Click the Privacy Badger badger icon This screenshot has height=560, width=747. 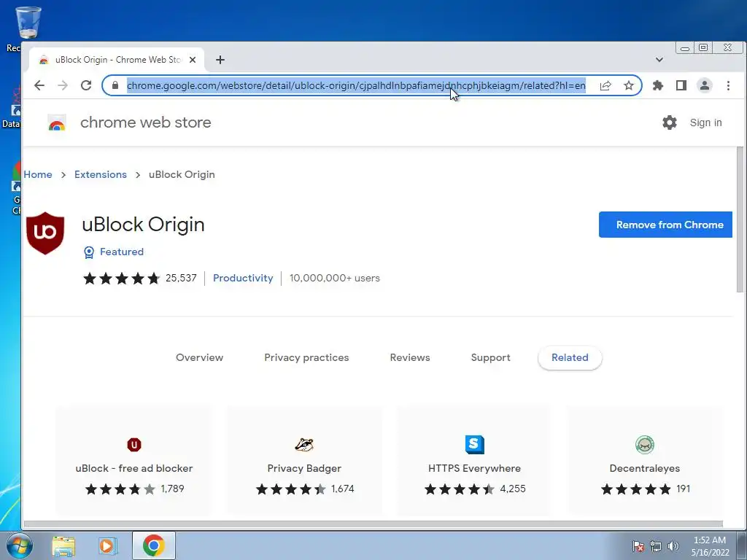click(304, 445)
